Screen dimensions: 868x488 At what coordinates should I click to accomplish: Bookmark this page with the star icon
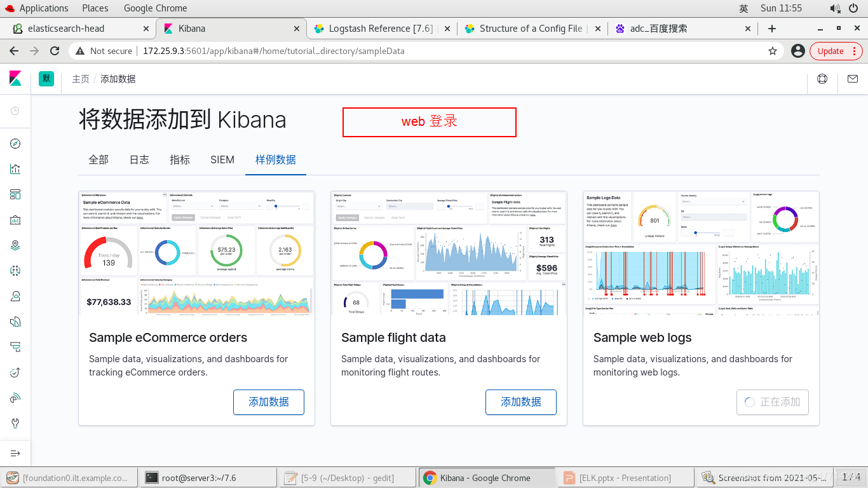click(773, 51)
